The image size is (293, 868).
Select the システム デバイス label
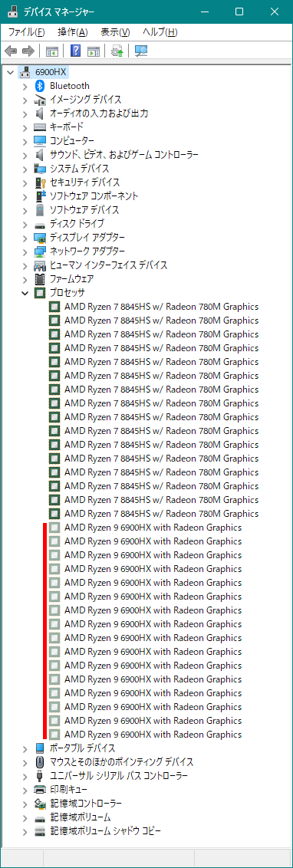[80, 168]
